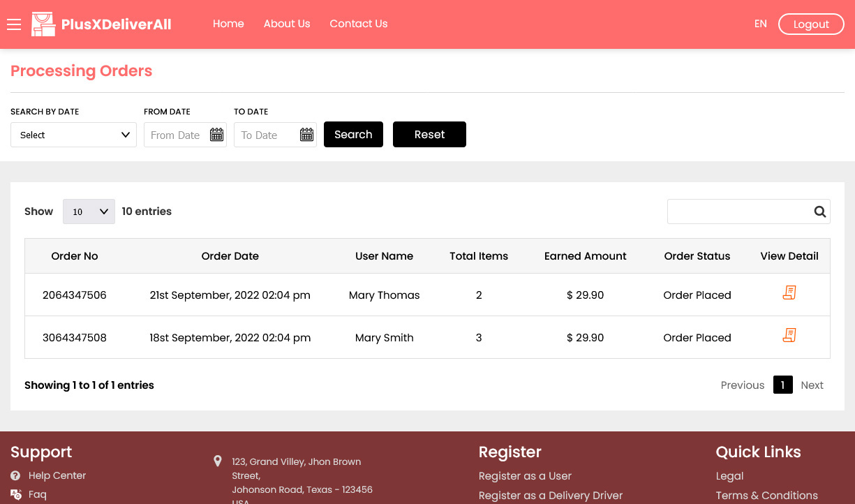Click $ 29.90 amount in Mary Smith row
The height and width of the screenshot is (504, 855).
(586, 338)
